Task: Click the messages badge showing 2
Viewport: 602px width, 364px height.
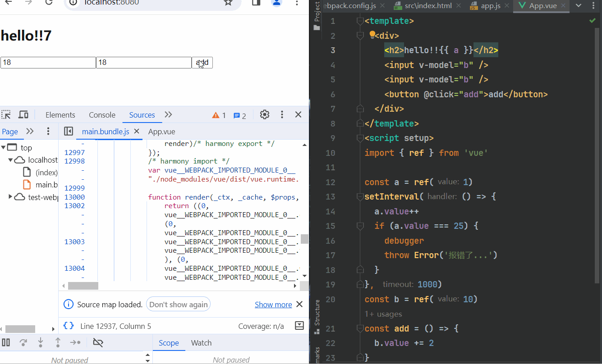Action: [x=240, y=116]
